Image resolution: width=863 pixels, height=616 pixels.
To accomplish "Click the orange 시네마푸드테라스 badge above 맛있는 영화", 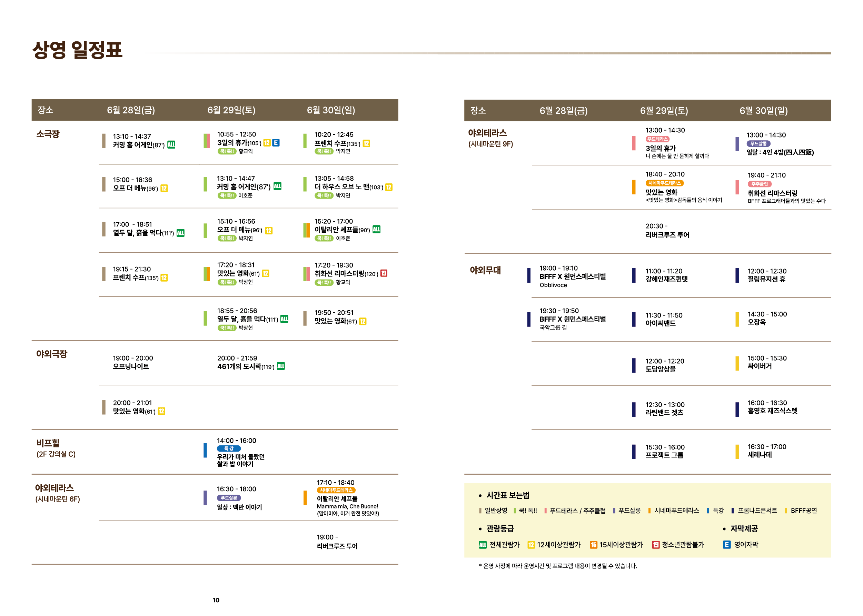I will (x=665, y=183).
